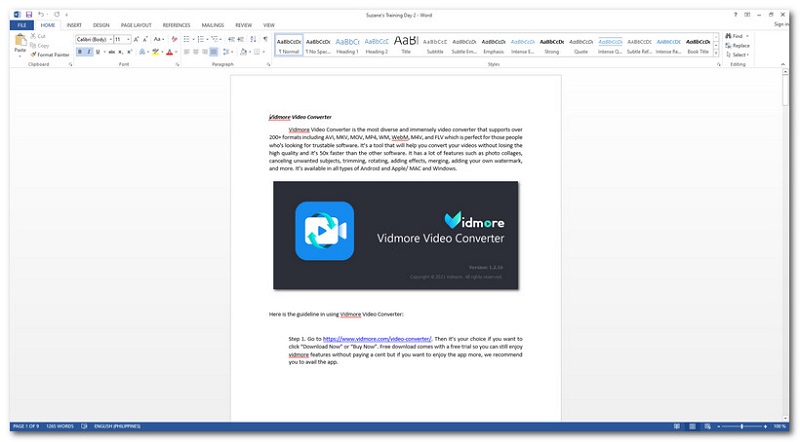Switch to the INSERT tab

click(74, 25)
